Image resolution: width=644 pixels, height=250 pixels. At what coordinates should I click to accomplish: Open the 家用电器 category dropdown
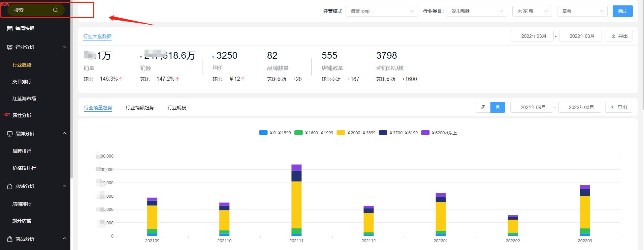coord(477,11)
